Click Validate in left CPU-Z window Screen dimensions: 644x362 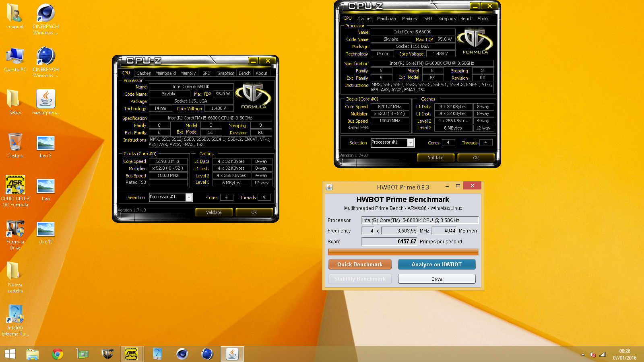tap(214, 212)
